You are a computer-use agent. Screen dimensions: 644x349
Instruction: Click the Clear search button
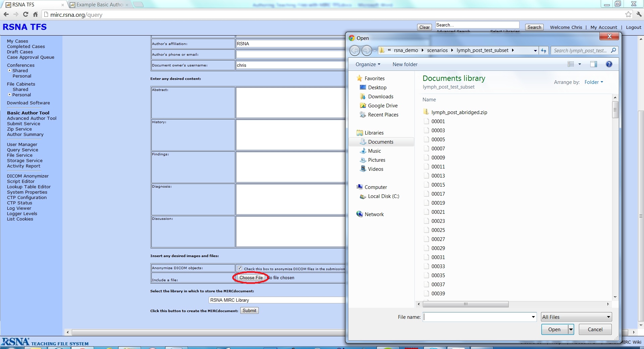point(424,27)
